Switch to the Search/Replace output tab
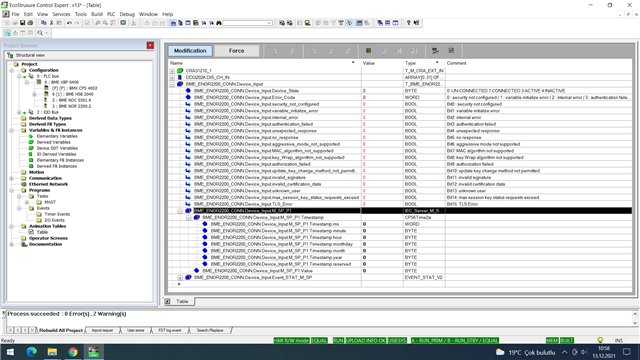The height and width of the screenshot is (360, 640). pyautogui.click(x=210, y=330)
